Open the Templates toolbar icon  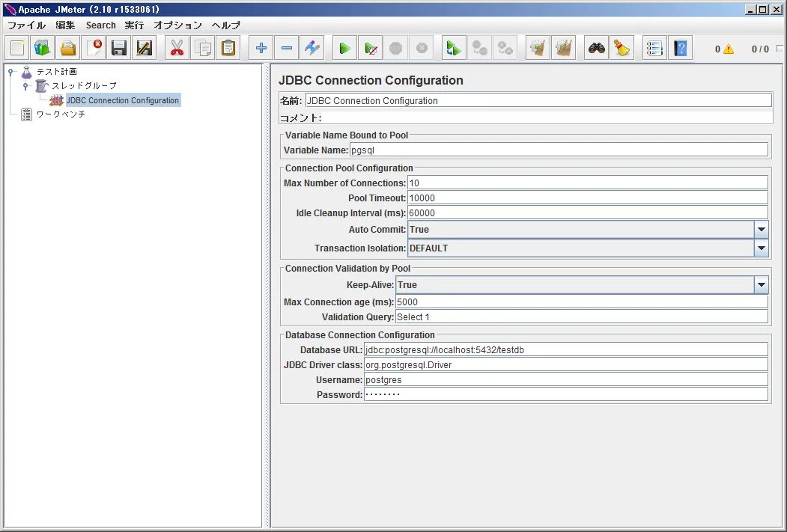[43, 48]
